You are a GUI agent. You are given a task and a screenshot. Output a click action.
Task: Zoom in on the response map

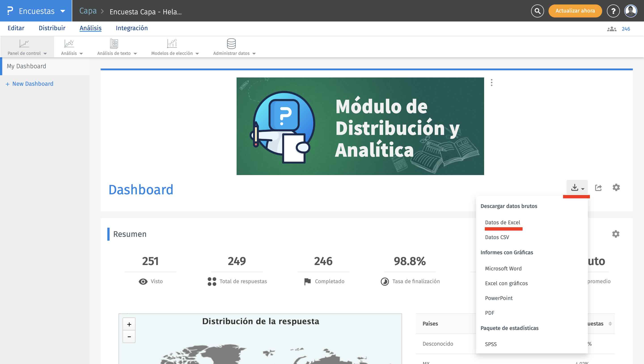point(129,324)
